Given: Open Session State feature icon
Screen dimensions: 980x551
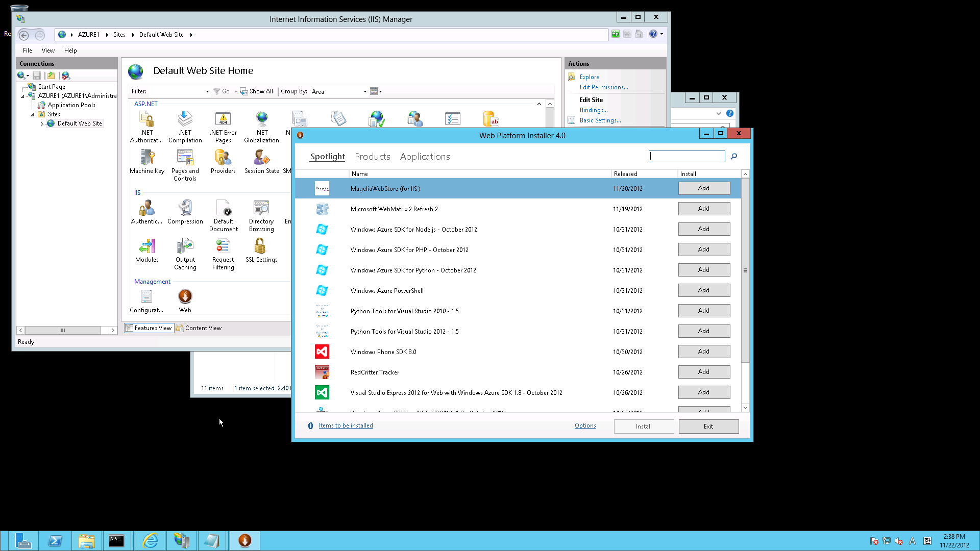Looking at the screenshot, I should point(261,162).
